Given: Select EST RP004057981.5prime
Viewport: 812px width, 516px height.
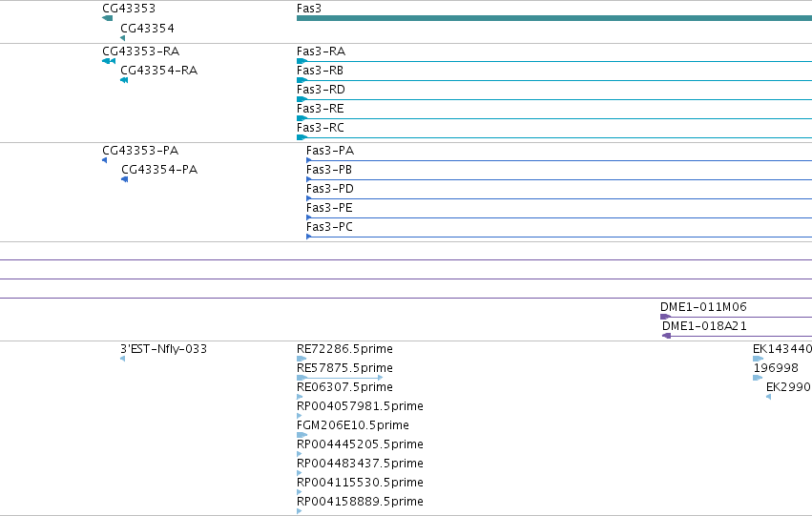Looking at the screenshot, I should coord(360,406).
